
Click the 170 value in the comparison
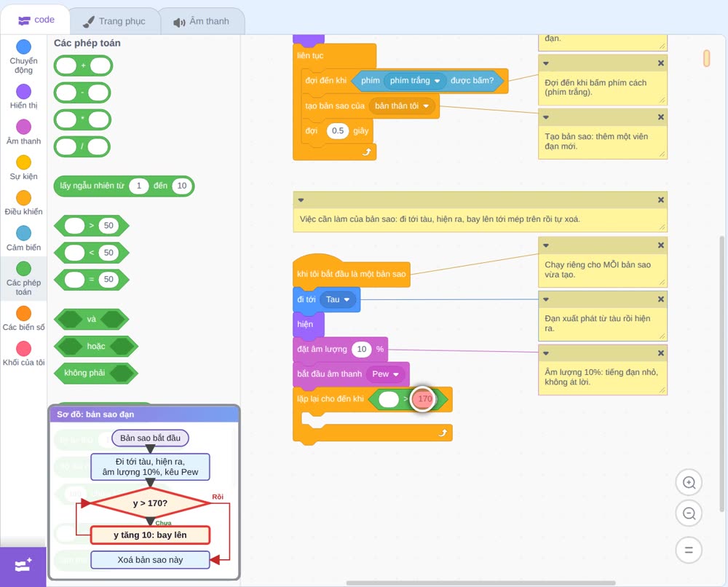click(x=424, y=399)
